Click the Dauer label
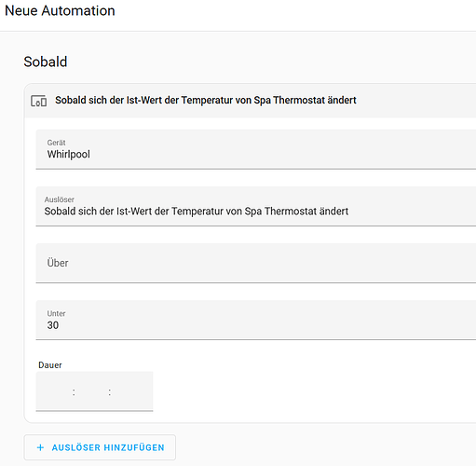Viewport: 476px width, 466px height. [50, 365]
